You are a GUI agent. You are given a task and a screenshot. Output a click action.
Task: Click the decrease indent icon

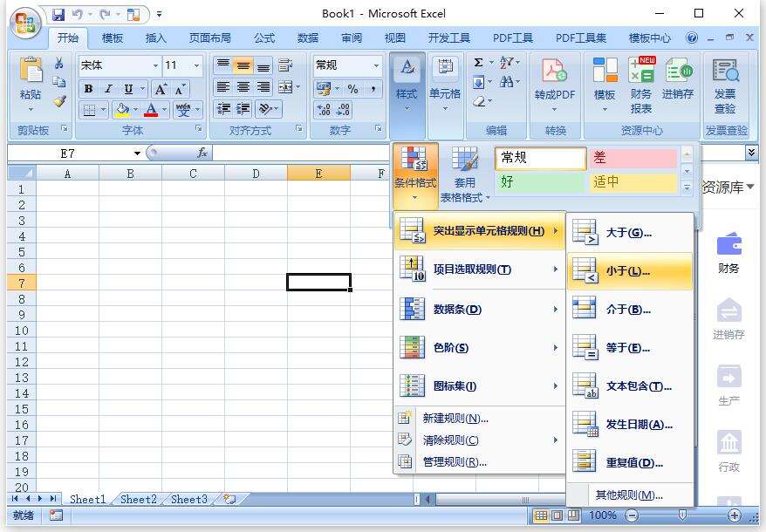(x=223, y=108)
